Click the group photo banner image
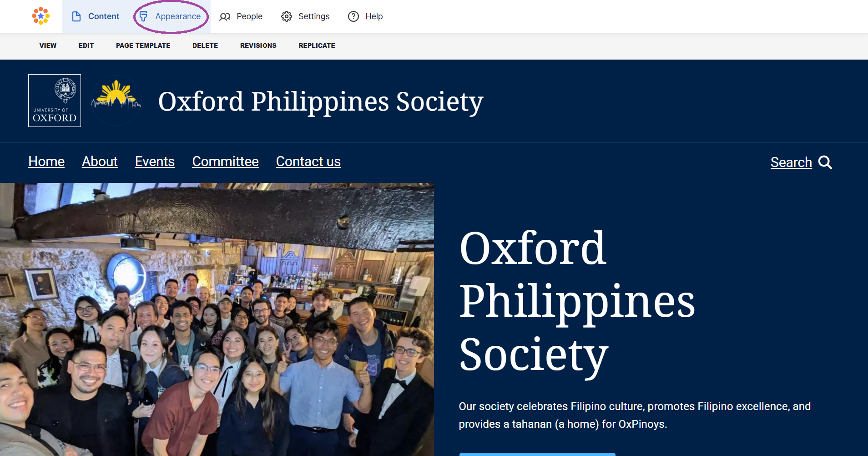 pyautogui.click(x=217, y=319)
